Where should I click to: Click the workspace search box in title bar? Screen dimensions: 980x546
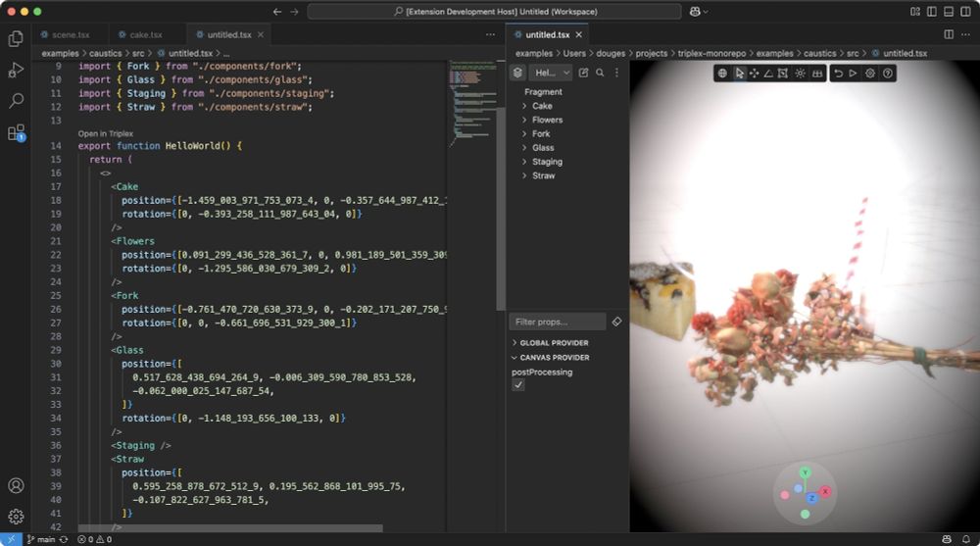tap(494, 11)
